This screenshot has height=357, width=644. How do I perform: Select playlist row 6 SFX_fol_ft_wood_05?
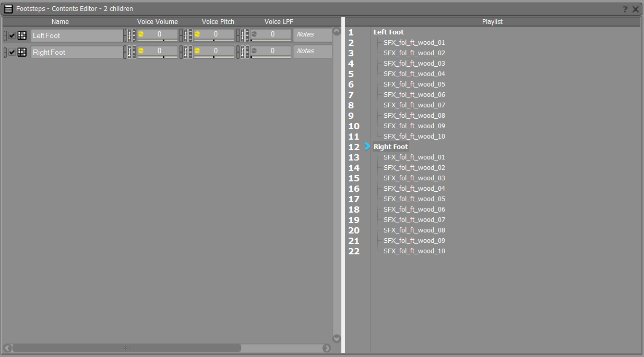(414, 84)
